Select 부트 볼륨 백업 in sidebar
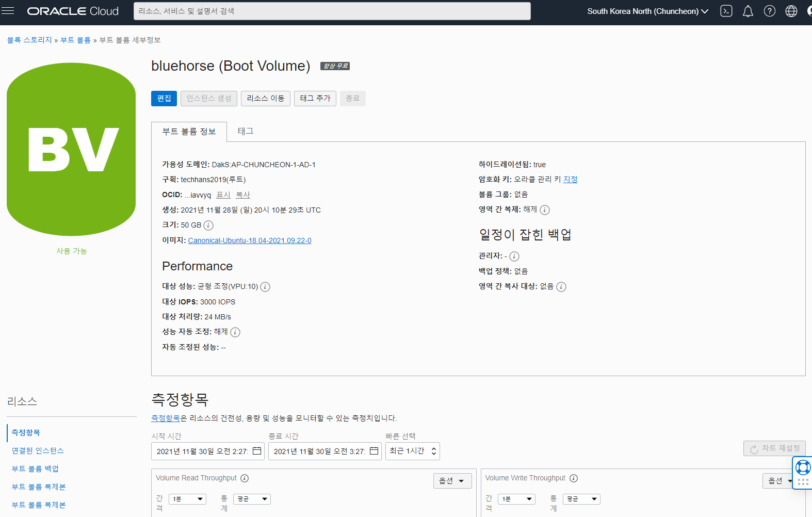This screenshot has height=517, width=812. 35,469
